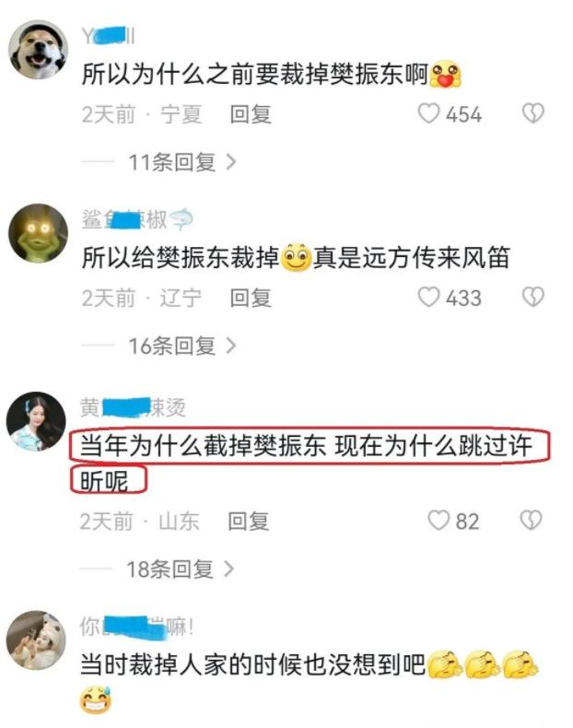Expand the 18条回复 thread
573x728 pixels.
click(180, 569)
